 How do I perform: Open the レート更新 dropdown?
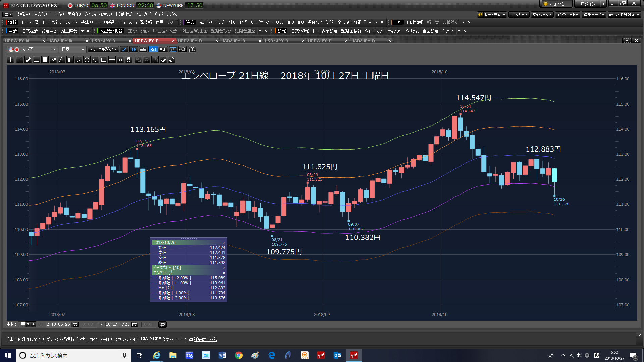(x=492, y=14)
